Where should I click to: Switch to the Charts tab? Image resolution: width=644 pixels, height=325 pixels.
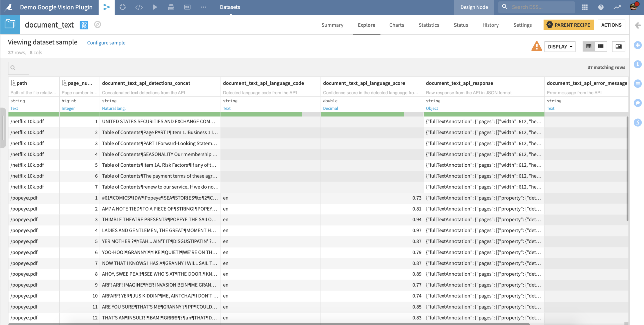coord(396,25)
